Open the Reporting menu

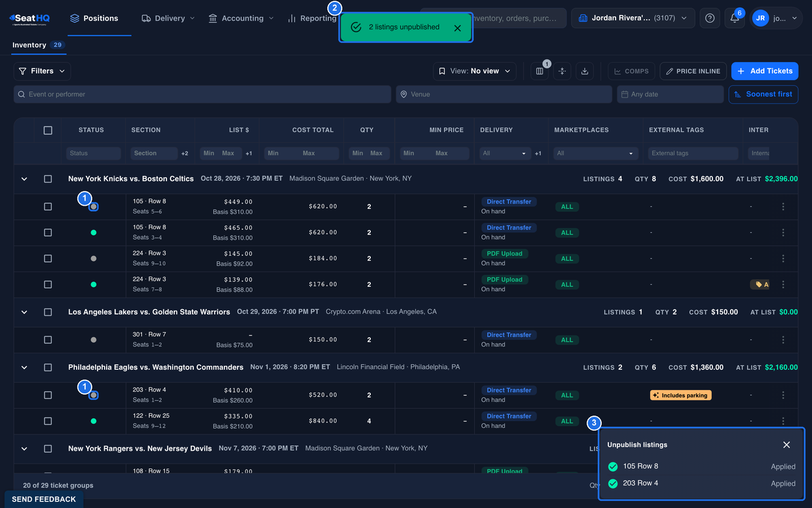coord(312,18)
